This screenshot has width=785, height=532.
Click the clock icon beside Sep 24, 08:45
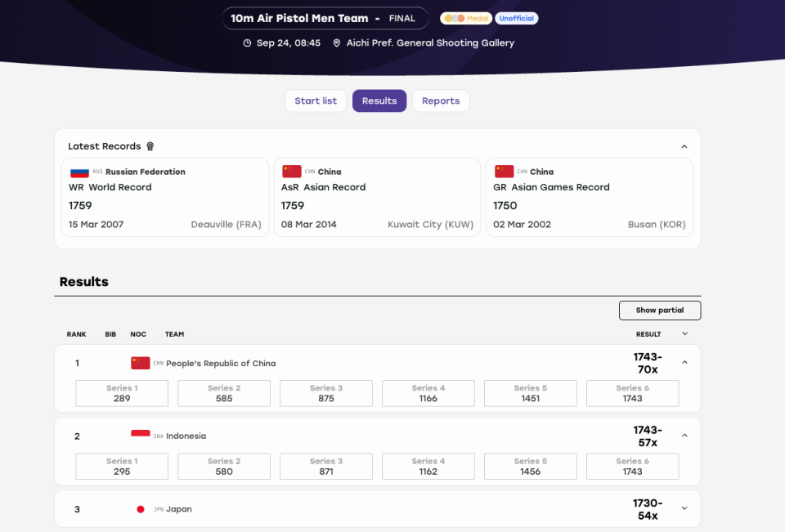coord(247,43)
